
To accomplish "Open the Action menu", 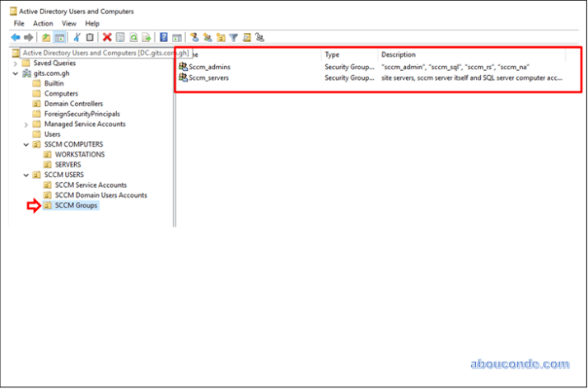I will click(43, 24).
